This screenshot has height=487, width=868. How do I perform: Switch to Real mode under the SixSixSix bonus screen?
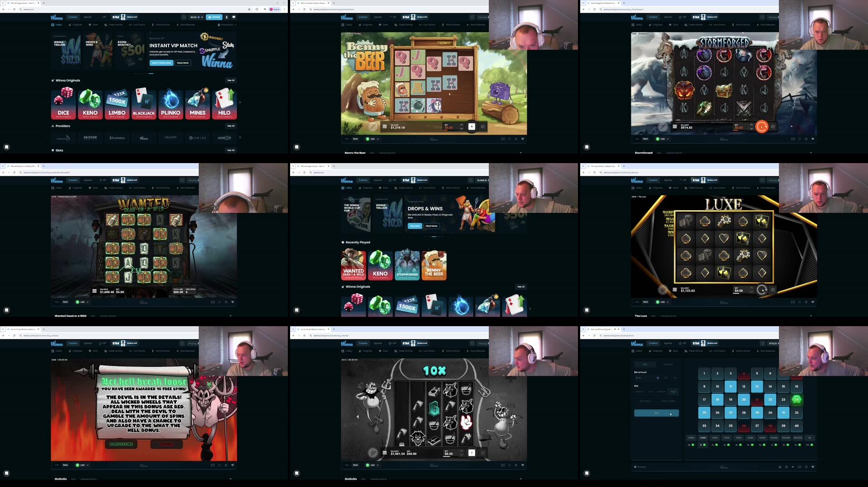(65, 465)
